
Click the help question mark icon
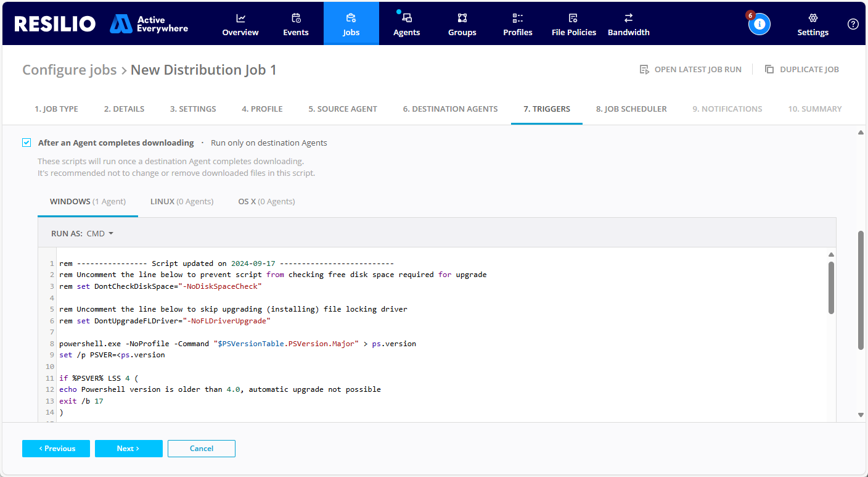pyautogui.click(x=853, y=24)
